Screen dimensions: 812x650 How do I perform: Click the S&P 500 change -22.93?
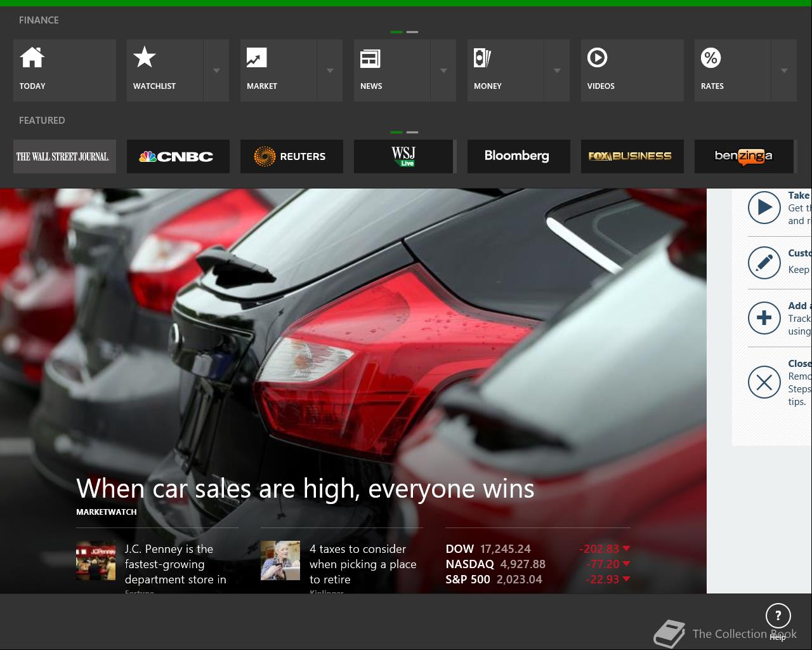[x=608, y=580]
